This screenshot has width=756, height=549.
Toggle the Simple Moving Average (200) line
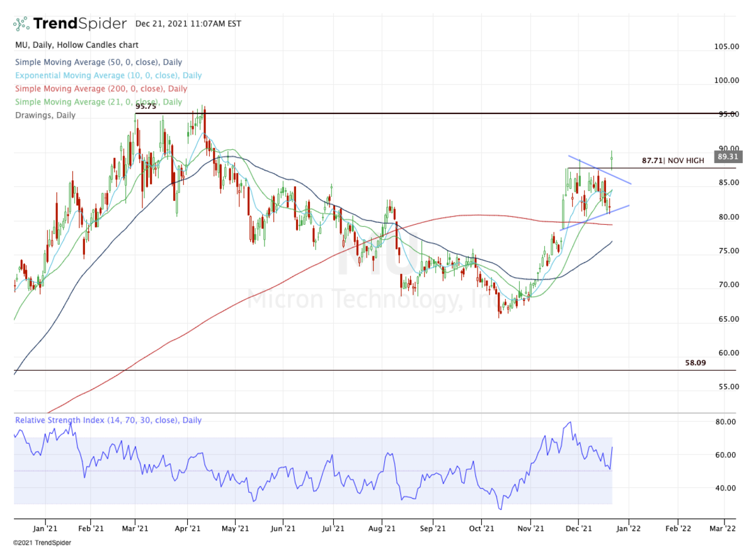point(101,88)
